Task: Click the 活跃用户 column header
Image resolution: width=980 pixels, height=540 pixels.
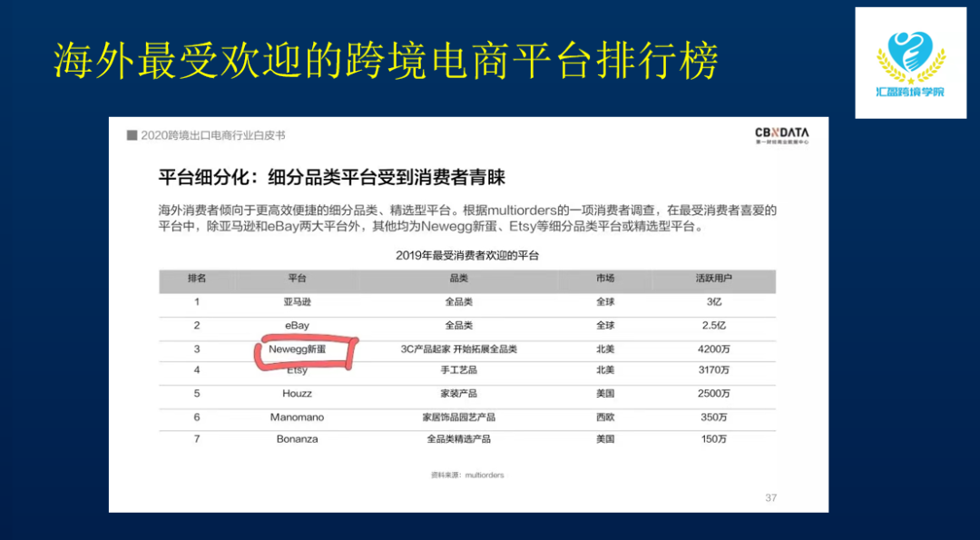Action: [x=714, y=278]
